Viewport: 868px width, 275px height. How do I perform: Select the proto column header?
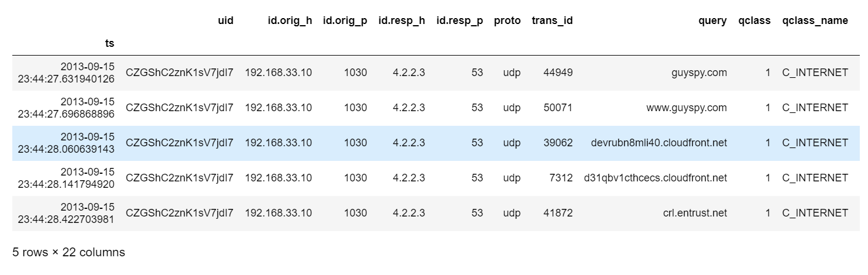[x=507, y=20]
